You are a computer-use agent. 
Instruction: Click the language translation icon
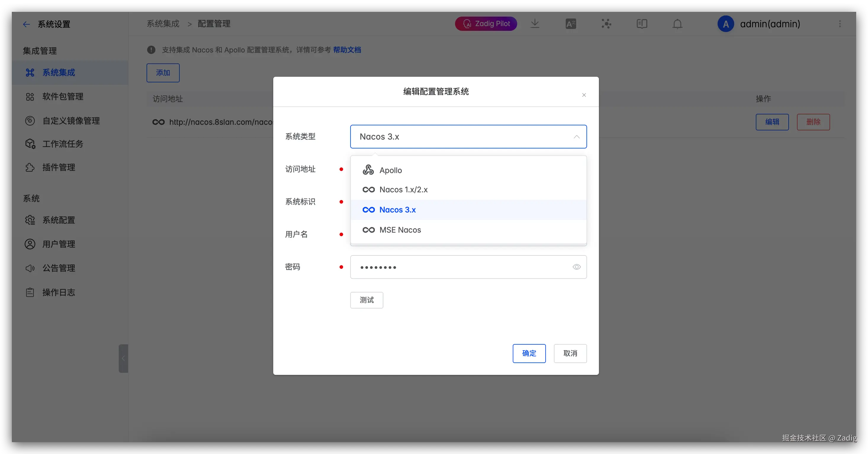(x=570, y=24)
